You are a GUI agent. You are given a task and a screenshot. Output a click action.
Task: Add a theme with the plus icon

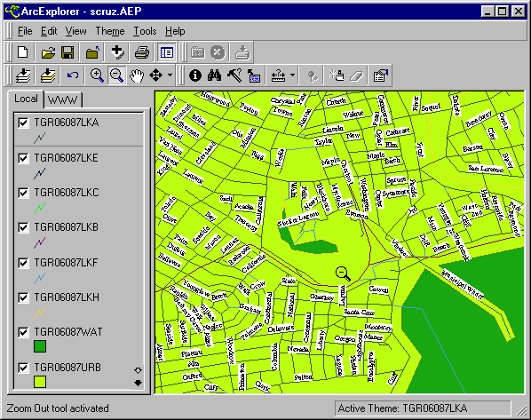pyautogui.click(x=117, y=52)
